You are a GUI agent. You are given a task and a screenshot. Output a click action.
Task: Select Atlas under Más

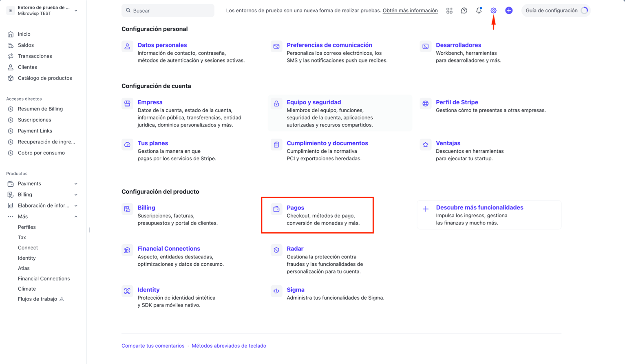pos(24,268)
